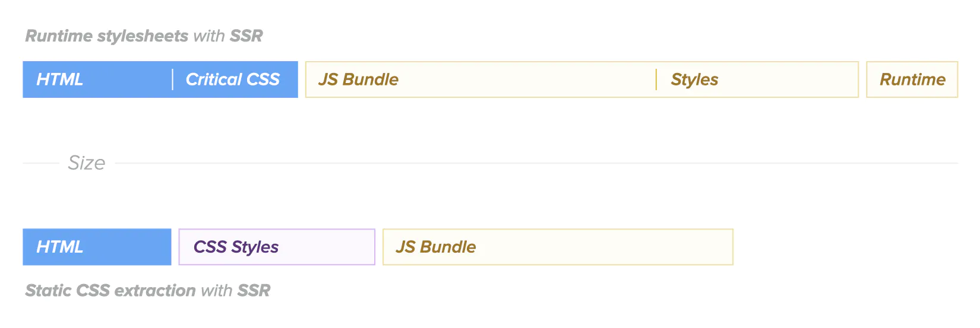Click the 'Runtime stylesheets' heading text
Viewport: 980px width, 328px height.
tap(107, 36)
